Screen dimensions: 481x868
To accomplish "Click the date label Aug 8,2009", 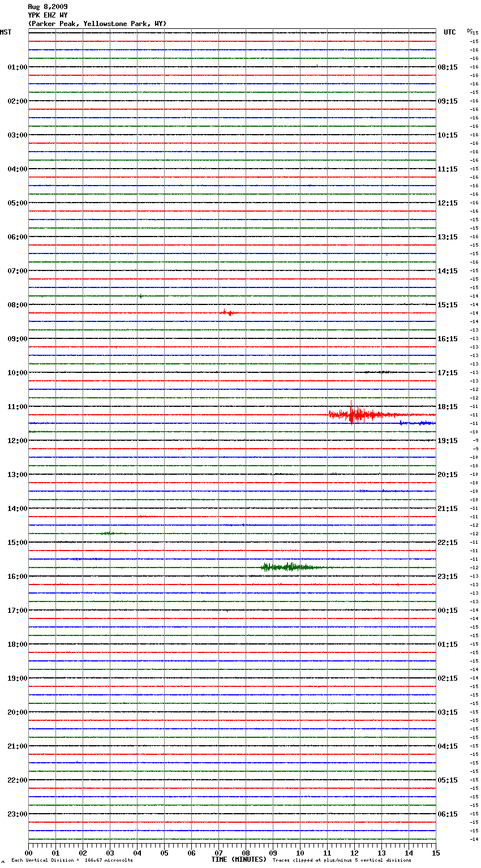I will (x=48, y=7).
